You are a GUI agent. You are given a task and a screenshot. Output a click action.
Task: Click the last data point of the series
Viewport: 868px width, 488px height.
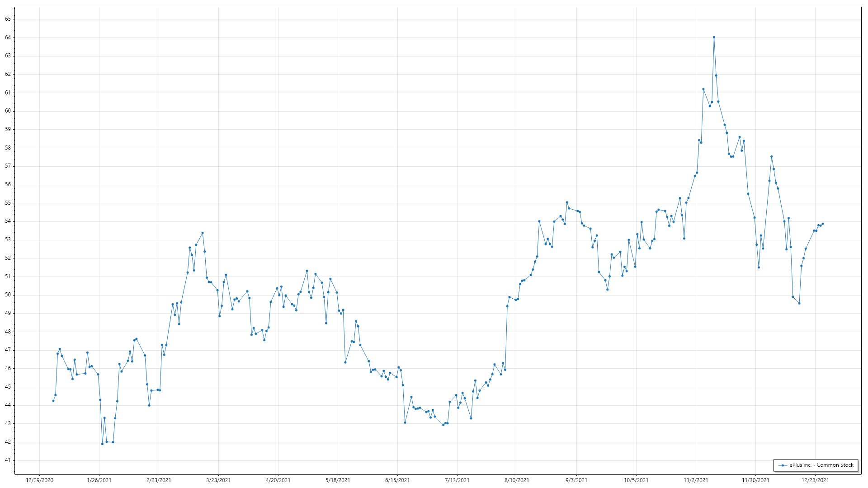(x=822, y=224)
